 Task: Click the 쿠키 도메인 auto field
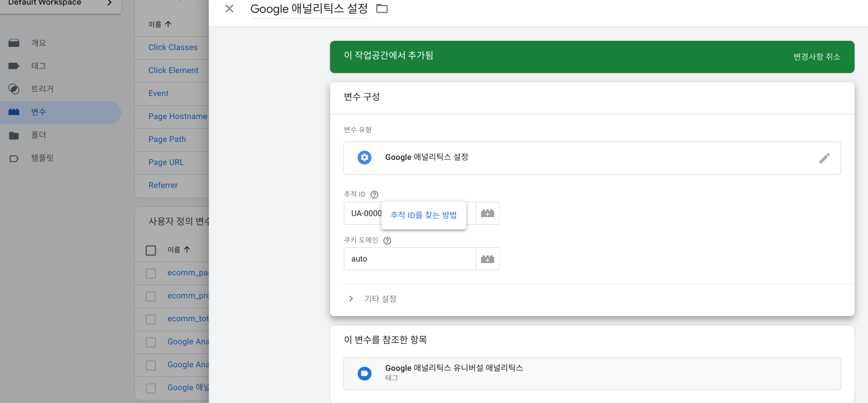pyautogui.click(x=409, y=259)
